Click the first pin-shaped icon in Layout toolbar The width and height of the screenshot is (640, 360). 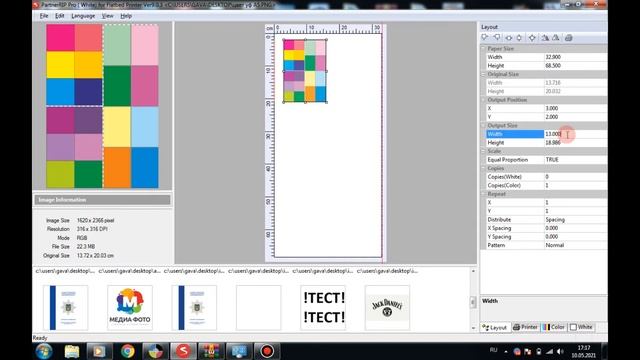(x=485, y=38)
